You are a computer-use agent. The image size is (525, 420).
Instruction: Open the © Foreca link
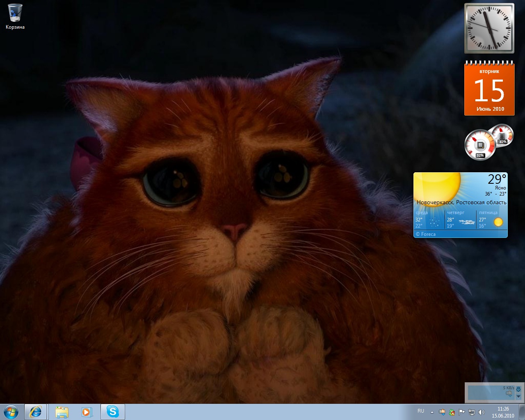(x=425, y=234)
